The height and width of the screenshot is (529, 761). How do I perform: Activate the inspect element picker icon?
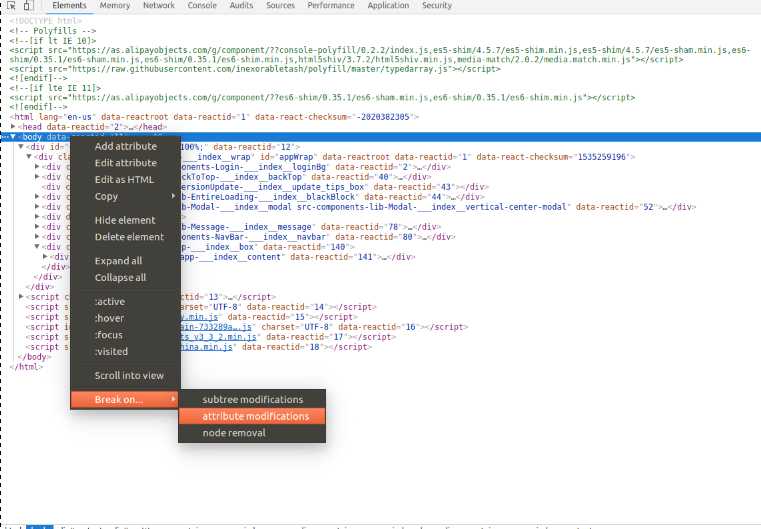pyautogui.click(x=12, y=6)
